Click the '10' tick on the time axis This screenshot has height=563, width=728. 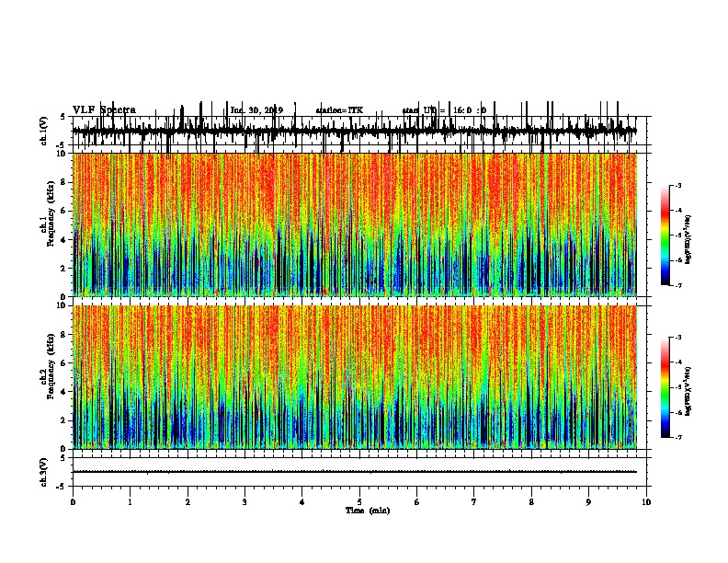point(646,502)
